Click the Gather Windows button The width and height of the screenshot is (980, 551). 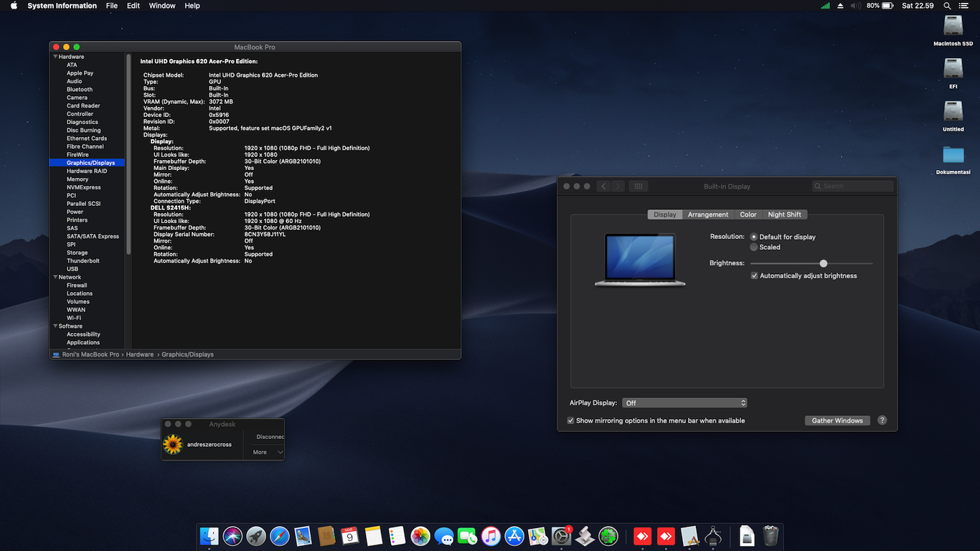click(x=837, y=420)
